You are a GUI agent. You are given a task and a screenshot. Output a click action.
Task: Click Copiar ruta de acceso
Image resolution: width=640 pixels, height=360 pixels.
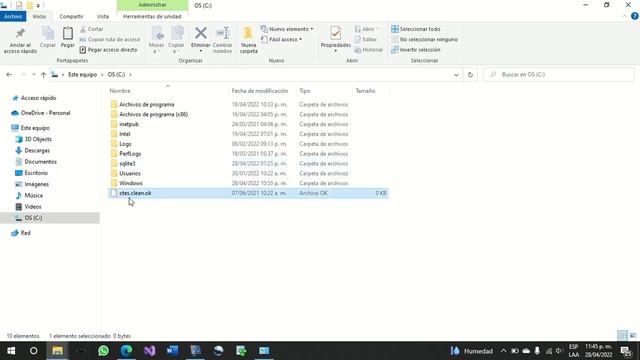pos(110,39)
